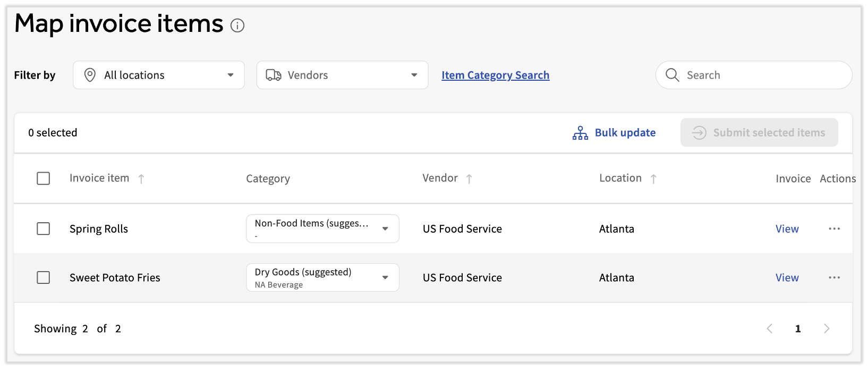Click the Invoice item sort arrow
Image resolution: width=868 pixels, height=370 pixels.
(141, 179)
